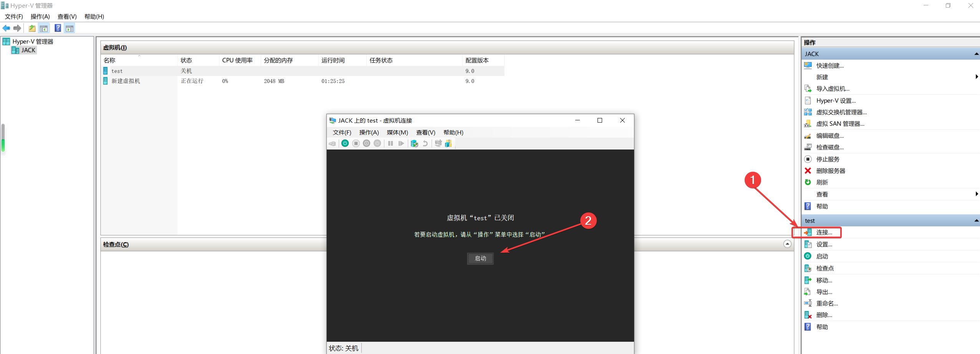Collapse the JACK actions section header
Image resolution: width=980 pixels, height=354 pixels.
[x=976, y=54]
